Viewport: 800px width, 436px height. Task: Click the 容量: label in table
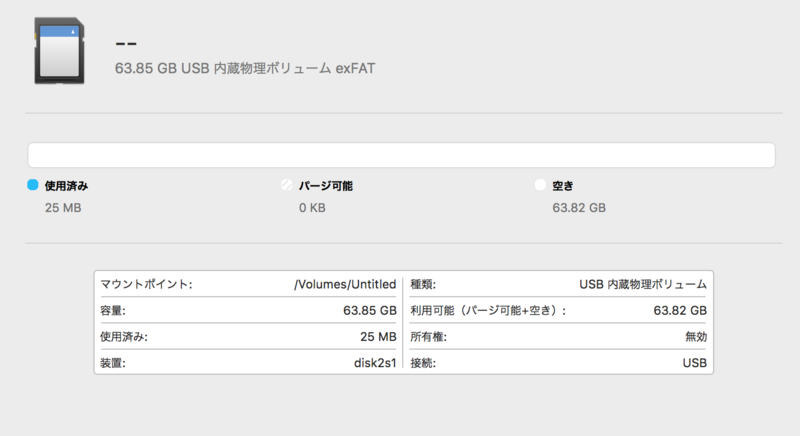coord(113,311)
